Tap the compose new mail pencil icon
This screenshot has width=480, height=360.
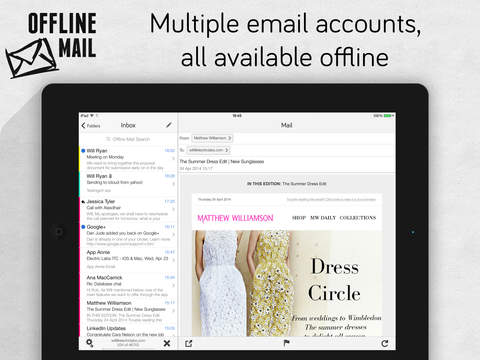click(169, 125)
